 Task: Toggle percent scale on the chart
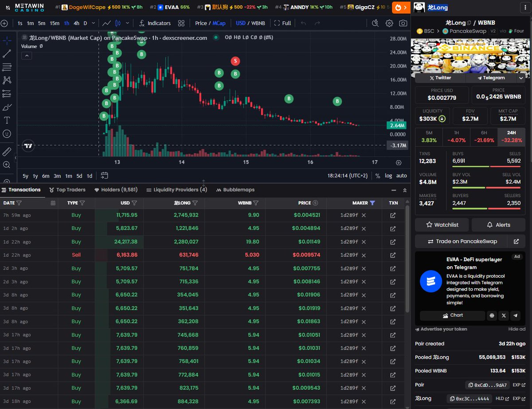click(378, 176)
